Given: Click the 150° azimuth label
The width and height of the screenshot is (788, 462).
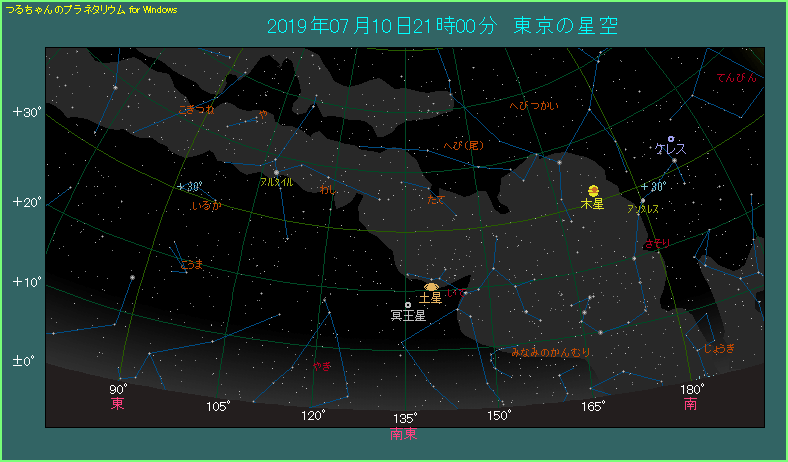Looking at the screenshot, I should click(499, 415).
